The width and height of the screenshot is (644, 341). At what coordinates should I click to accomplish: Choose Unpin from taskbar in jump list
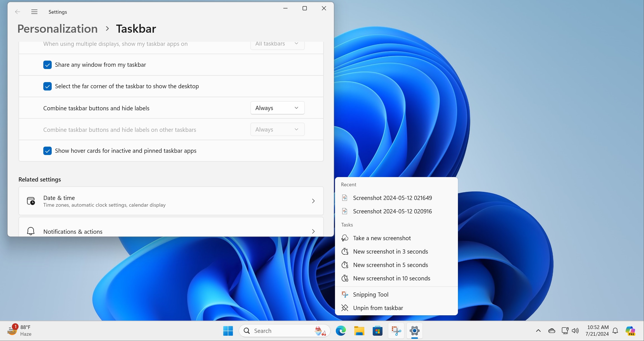(378, 307)
